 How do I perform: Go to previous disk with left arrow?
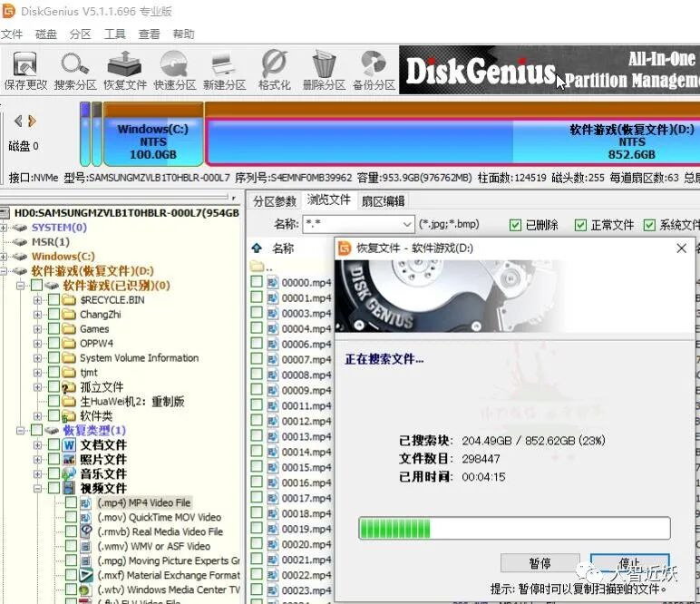pyautogui.click(x=18, y=121)
